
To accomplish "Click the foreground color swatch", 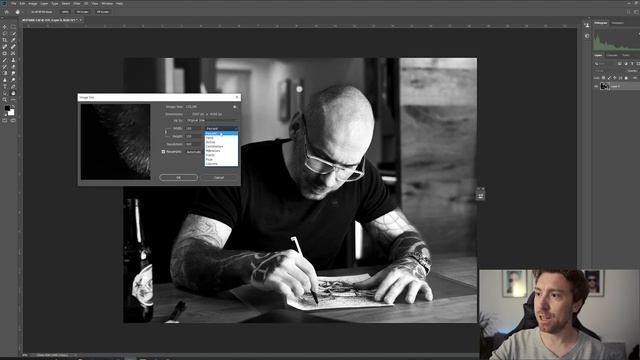I will coord(7,108).
